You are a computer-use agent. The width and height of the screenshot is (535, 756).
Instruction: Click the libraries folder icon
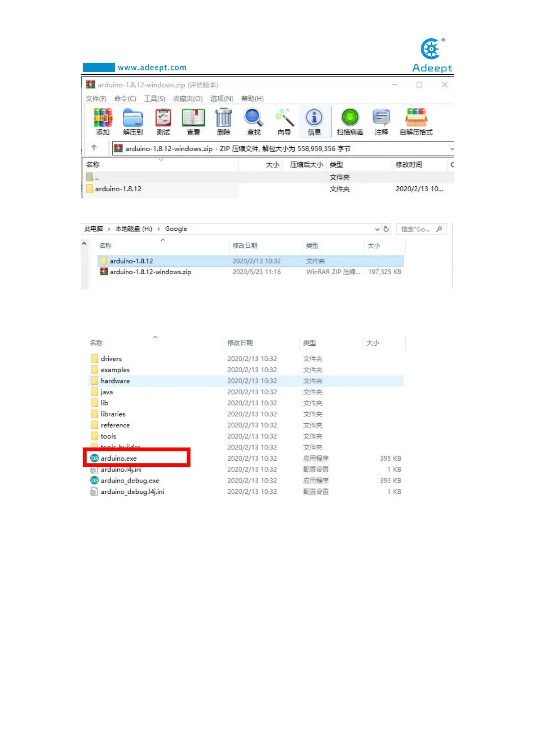94,414
